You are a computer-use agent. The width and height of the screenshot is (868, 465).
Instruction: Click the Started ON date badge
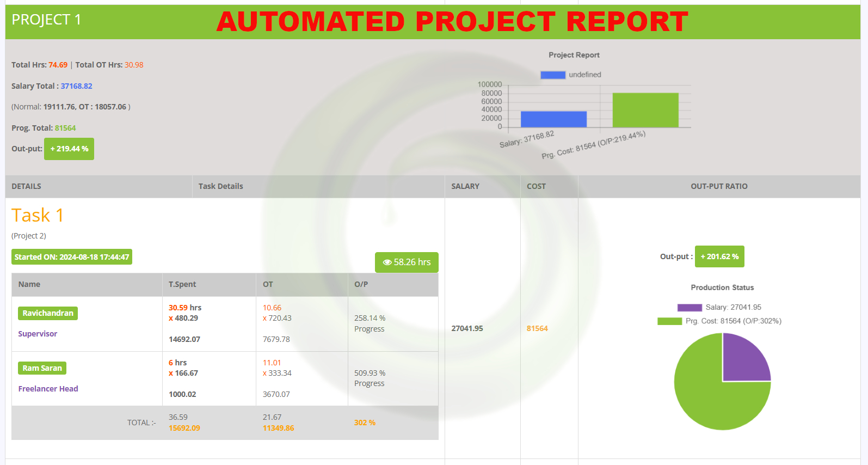(72, 257)
